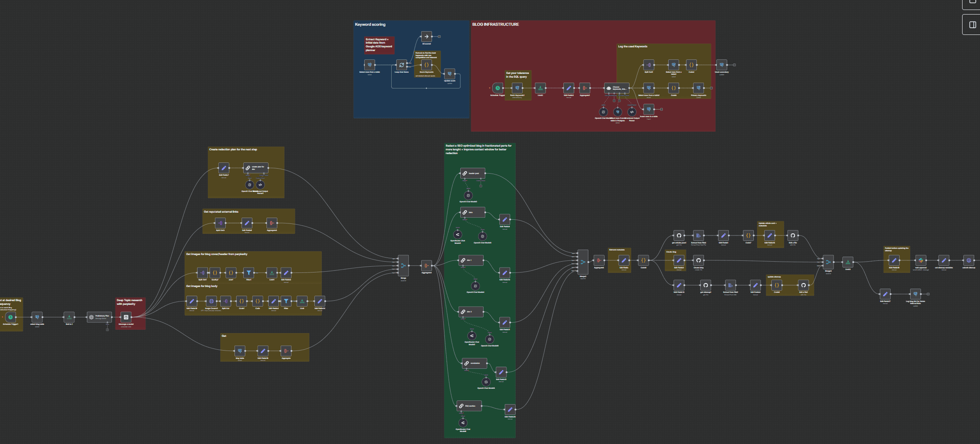980x444 pixels.
Task: Select the Merge2 node
Action: (583, 262)
